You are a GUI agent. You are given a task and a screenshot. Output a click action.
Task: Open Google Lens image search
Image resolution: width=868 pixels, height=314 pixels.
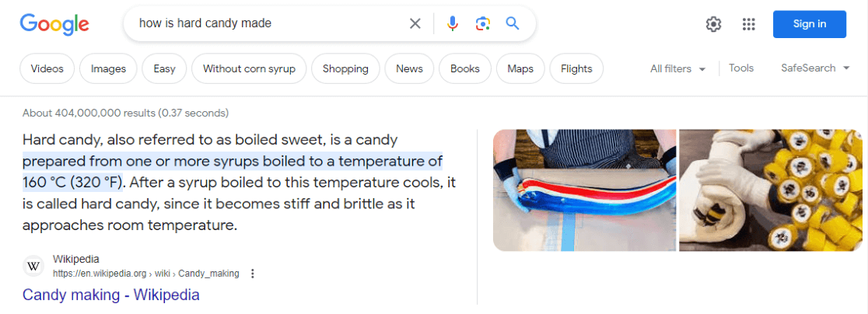(x=482, y=24)
